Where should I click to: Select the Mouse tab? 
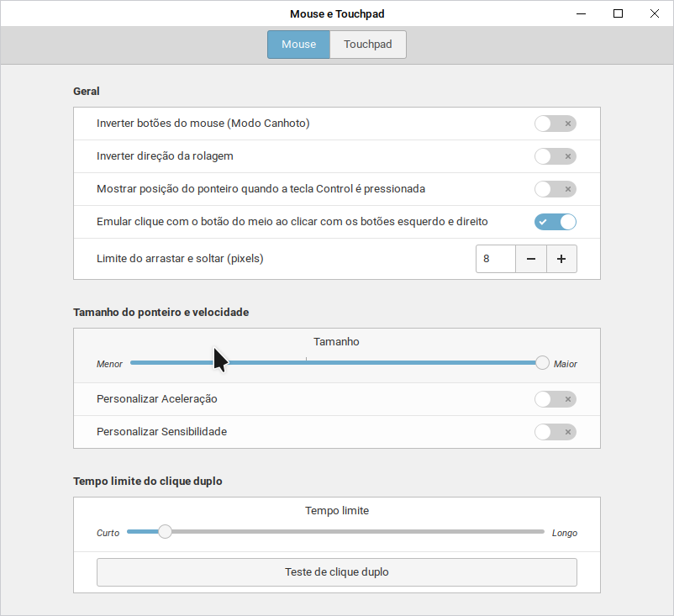tap(298, 45)
